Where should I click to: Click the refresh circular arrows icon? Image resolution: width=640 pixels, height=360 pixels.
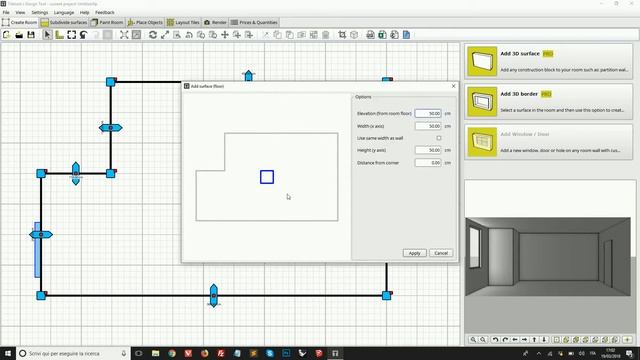pos(153,35)
